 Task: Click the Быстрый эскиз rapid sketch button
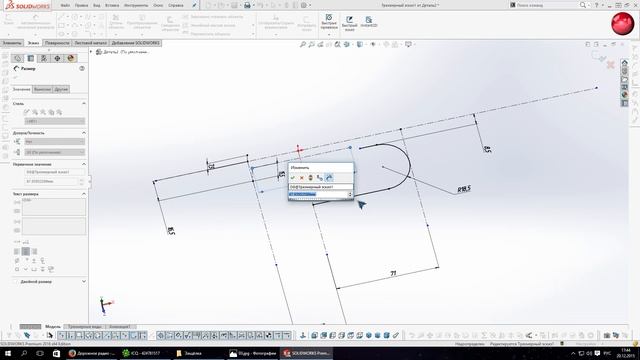[349, 23]
